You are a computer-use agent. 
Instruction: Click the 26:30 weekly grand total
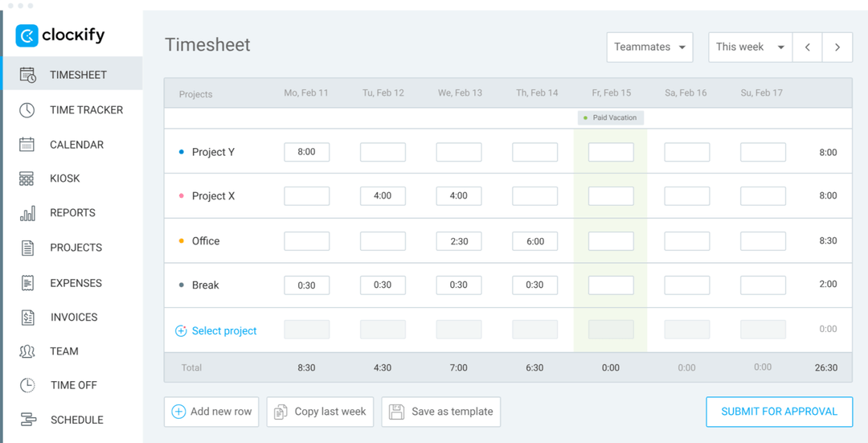point(826,367)
